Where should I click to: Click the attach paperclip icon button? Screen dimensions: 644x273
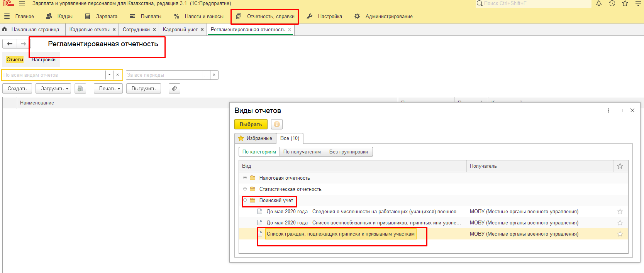(175, 88)
